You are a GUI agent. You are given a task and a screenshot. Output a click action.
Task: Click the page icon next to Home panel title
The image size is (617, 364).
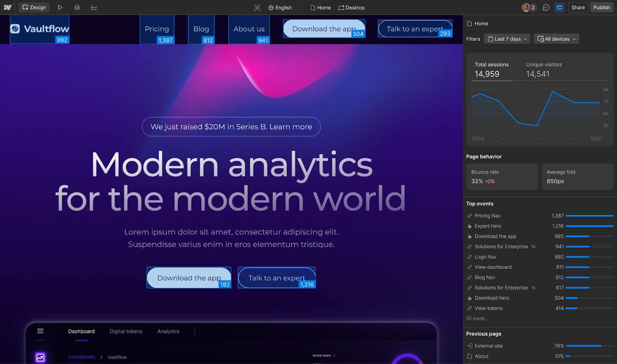coord(469,23)
